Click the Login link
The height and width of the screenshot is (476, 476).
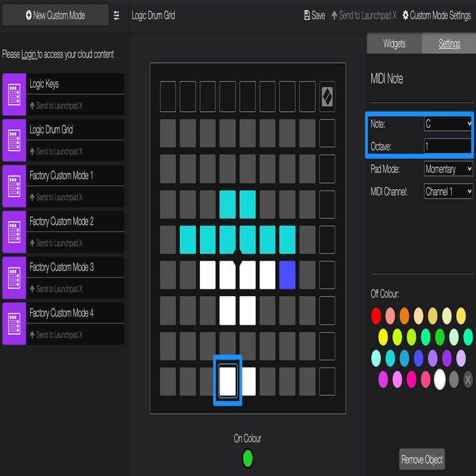[x=29, y=55]
